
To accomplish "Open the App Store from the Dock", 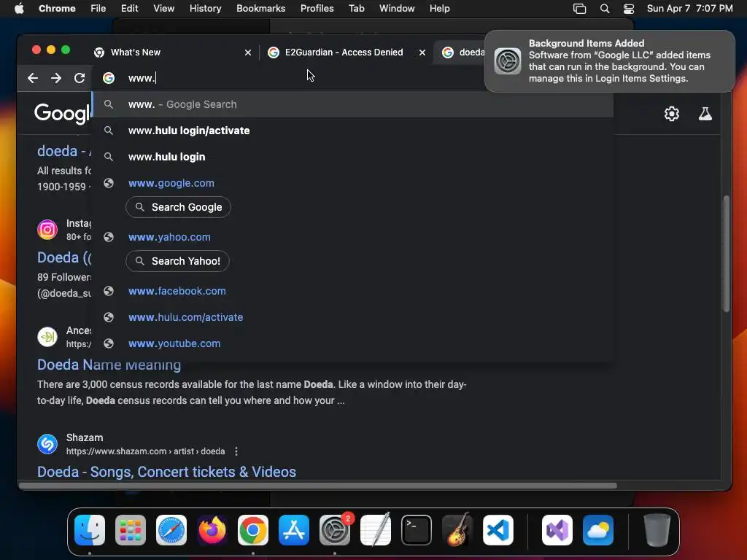I will [x=294, y=530].
